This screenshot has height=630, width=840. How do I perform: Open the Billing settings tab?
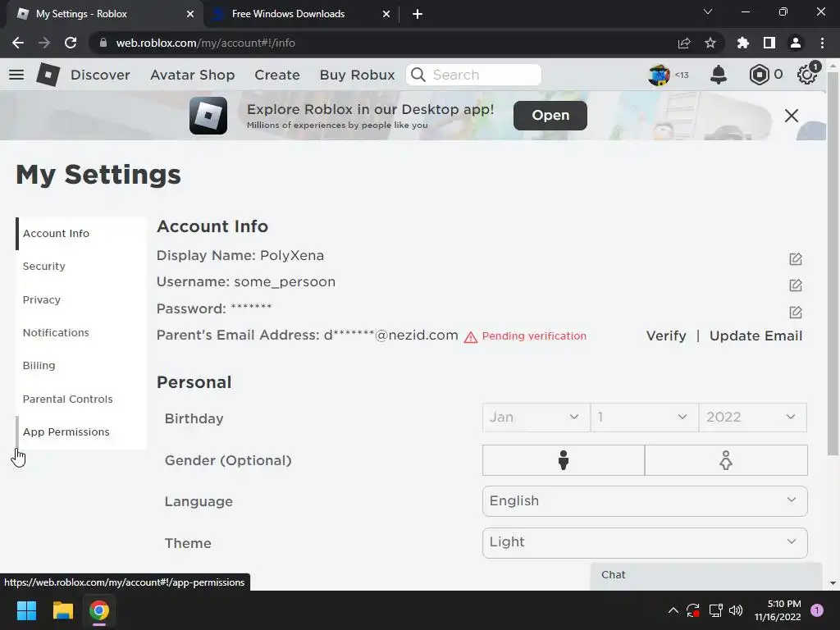81,365
